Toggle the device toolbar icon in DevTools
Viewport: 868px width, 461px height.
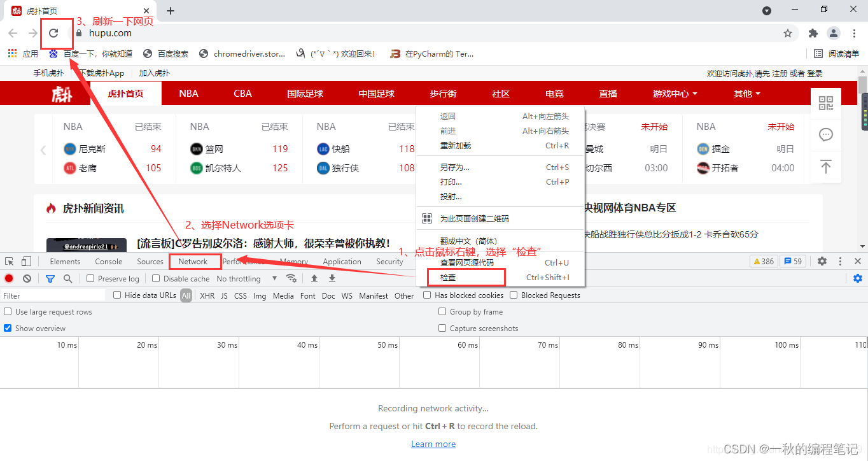[26, 261]
